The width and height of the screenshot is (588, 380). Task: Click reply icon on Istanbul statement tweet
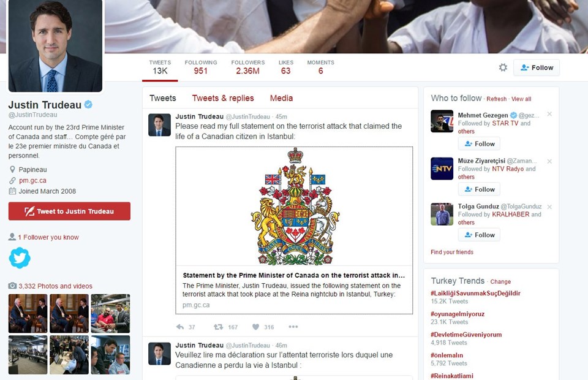point(180,327)
